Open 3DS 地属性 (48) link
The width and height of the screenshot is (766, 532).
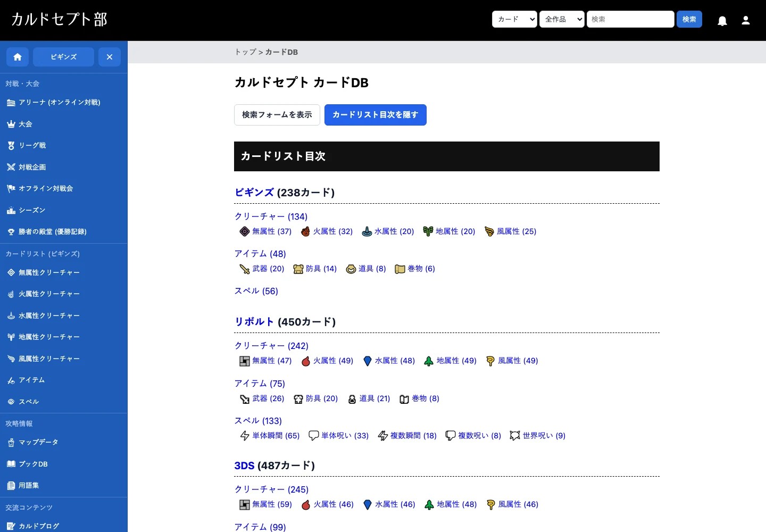click(456, 504)
